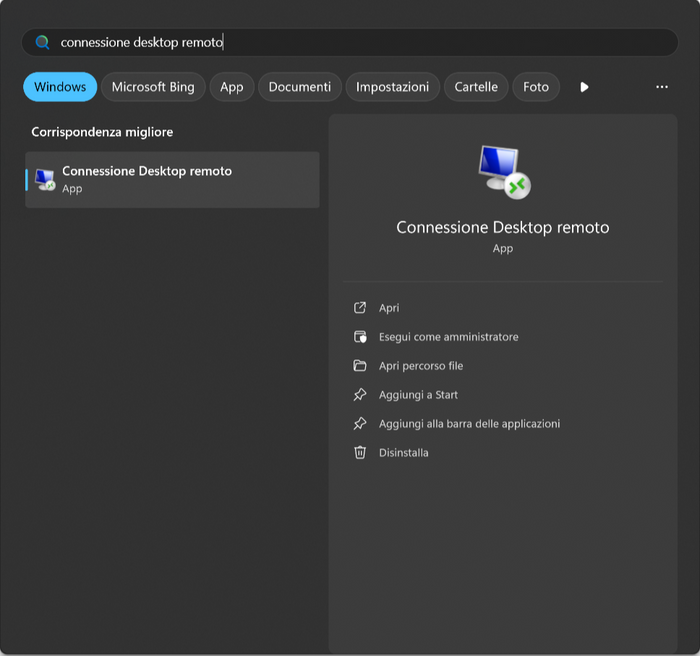This screenshot has width=700, height=656.
Task: Click the Connessione Desktop remoto title in details pane
Action: pos(502,227)
